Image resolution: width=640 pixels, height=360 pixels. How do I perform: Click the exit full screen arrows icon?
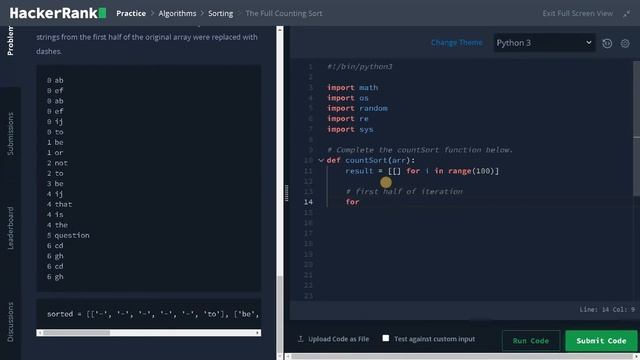tap(627, 13)
